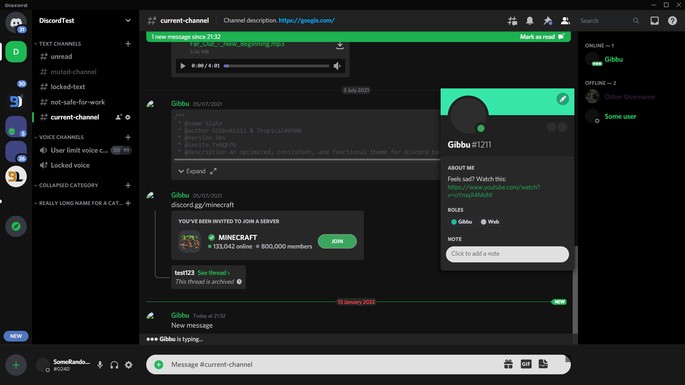685x385 pixels.
Task: Click to add a note field
Action: (507, 254)
